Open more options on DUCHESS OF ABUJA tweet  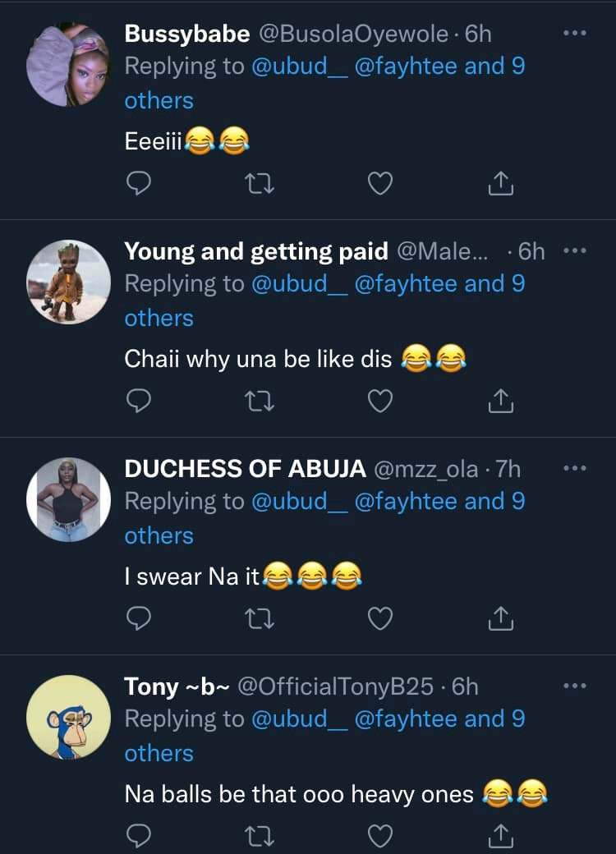(575, 469)
